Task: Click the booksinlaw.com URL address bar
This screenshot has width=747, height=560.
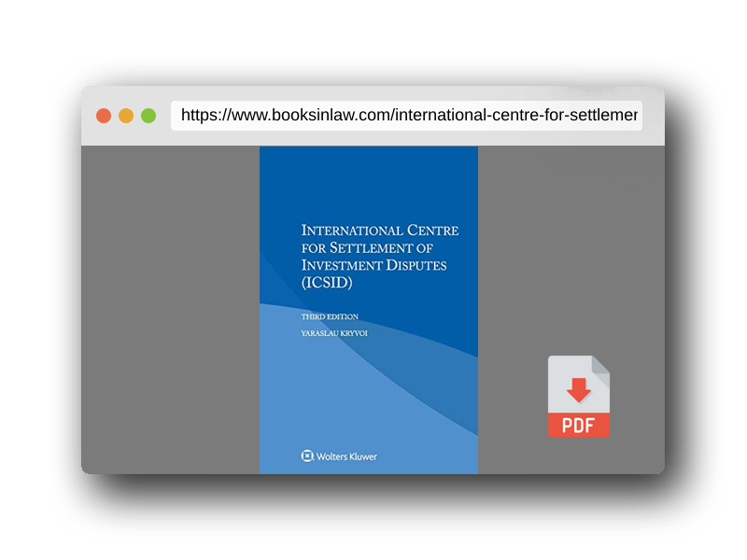Action: [x=406, y=116]
